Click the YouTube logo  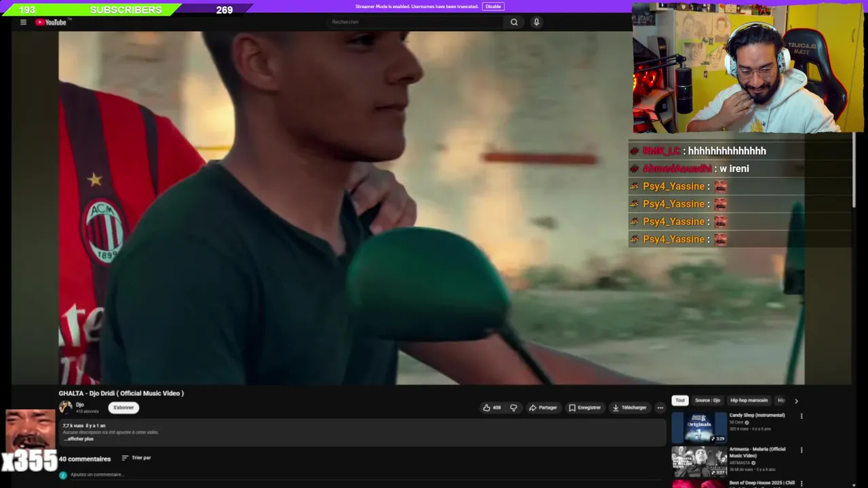point(52,22)
